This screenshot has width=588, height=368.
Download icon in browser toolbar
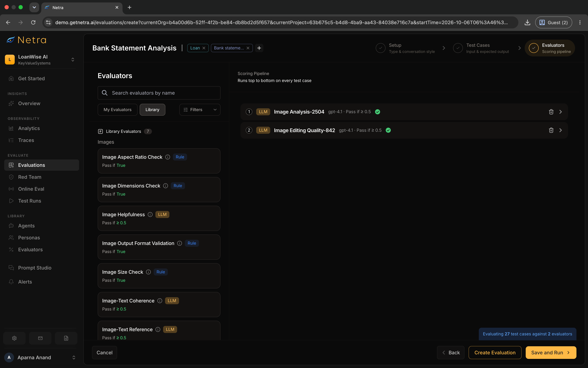pos(527,22)
